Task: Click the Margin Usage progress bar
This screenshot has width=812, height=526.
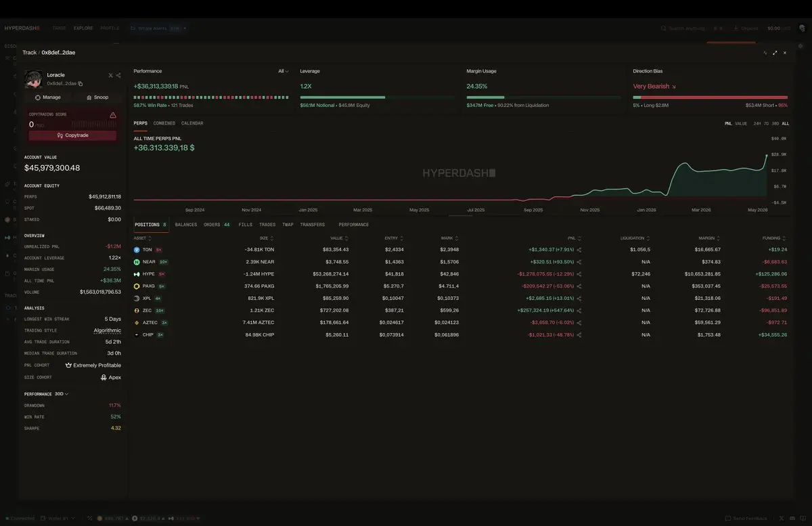Action: [543, 97]
